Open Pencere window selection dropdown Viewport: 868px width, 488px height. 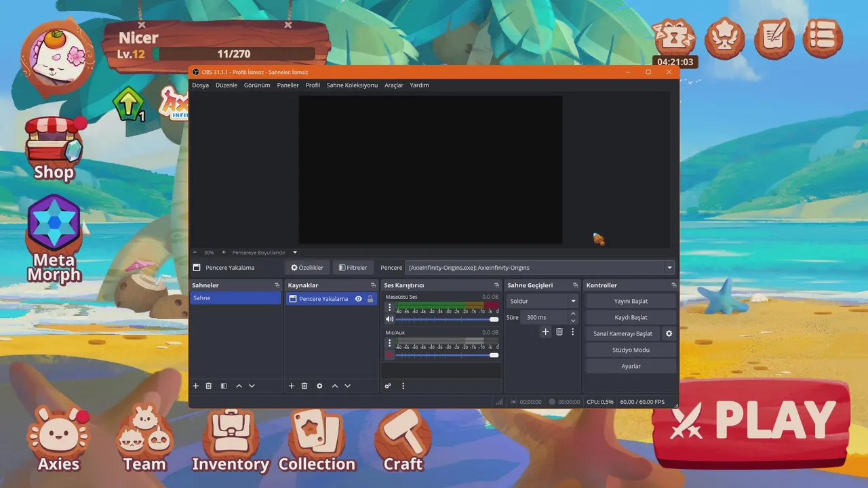(540, 268)
